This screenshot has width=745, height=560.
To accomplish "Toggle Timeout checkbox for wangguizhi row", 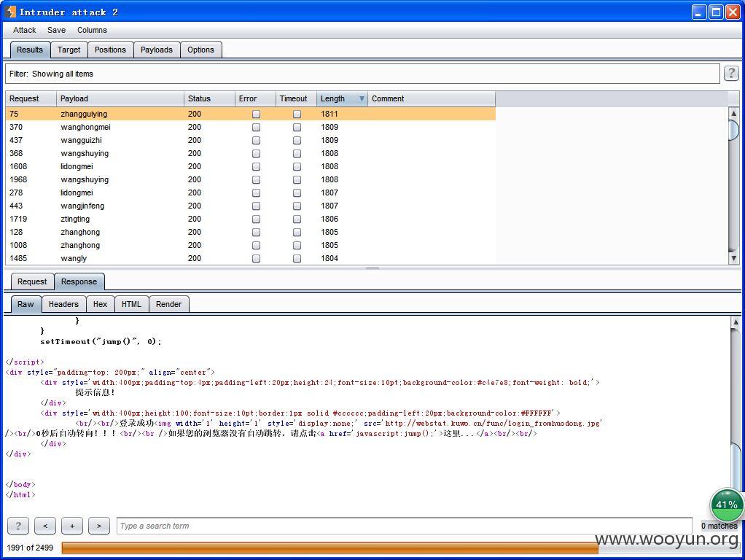I will click(x=297, y=140).
